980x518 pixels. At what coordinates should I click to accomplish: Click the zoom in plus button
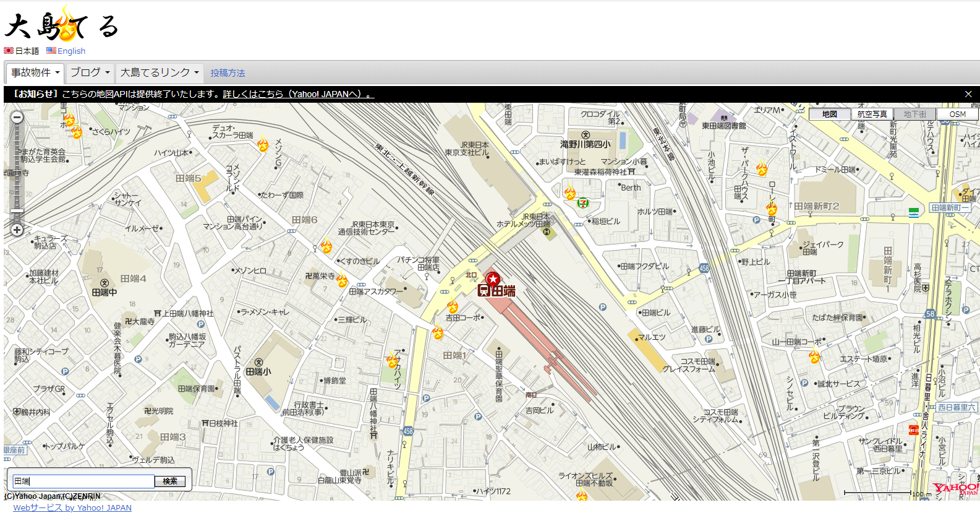tap(17, 230)
